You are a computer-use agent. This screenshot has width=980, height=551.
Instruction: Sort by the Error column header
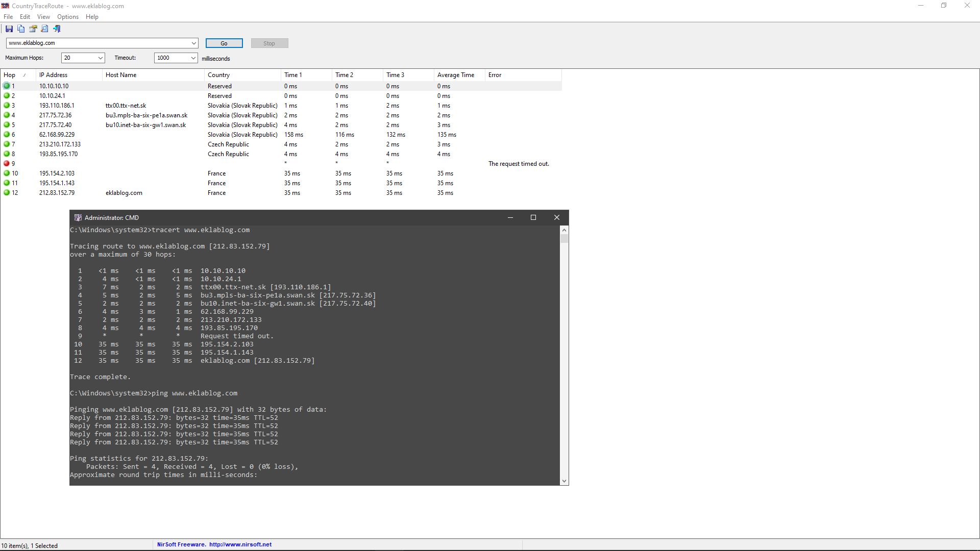[523, 75]
